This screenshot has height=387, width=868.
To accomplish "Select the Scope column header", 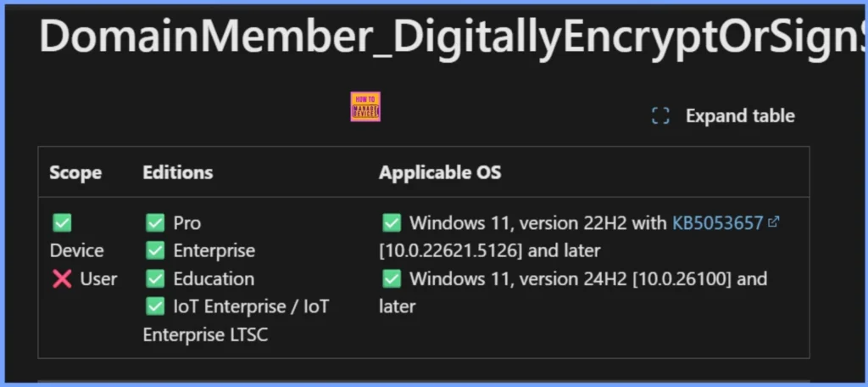I will point(75,173).
